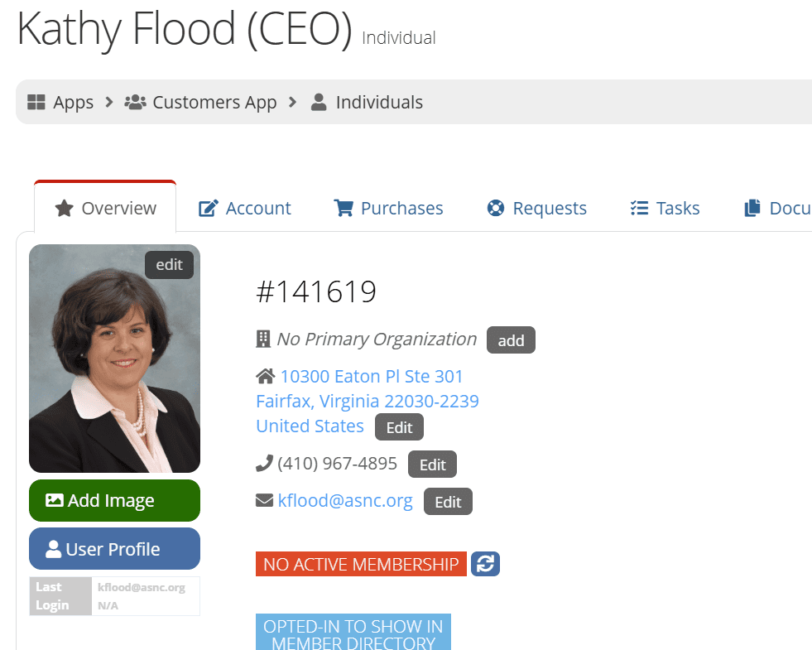This screenshot has width=812, height=650.
Task: Click the Individuals person icon in breadcrumb
Action: pyautogui.click(x=319, y=103)
